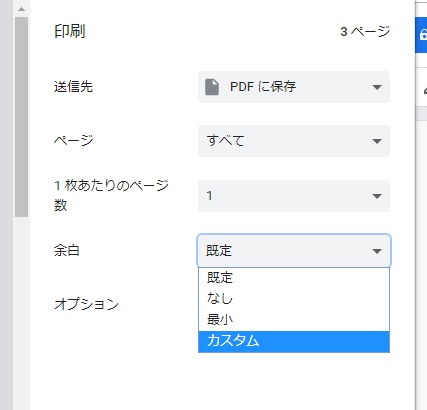This screenshot has width=427, height=410.
Task: Open the PDF に保存 destination dropdown
Action: [294, 87]
